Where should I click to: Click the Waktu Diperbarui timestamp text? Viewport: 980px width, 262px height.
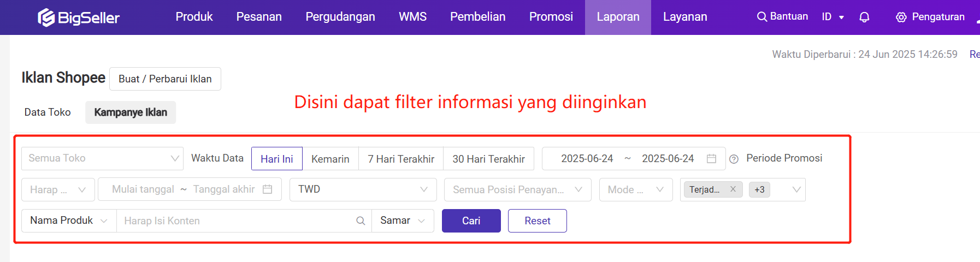tap(865, 54)
